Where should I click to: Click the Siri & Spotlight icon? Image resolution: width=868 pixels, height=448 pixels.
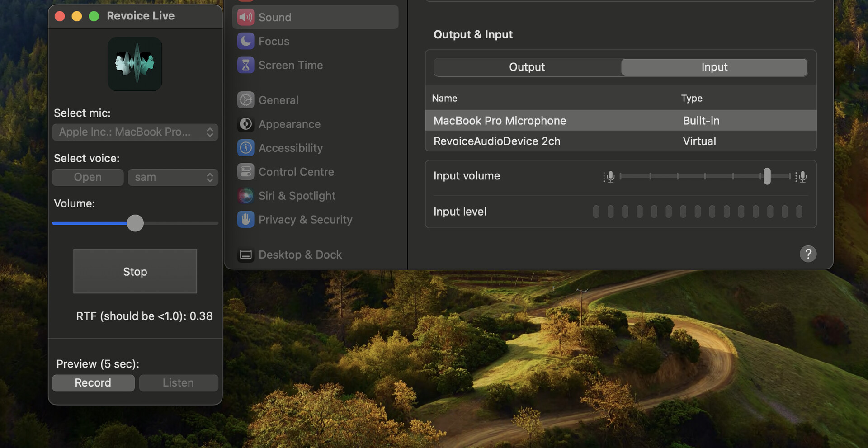[245, 196]
